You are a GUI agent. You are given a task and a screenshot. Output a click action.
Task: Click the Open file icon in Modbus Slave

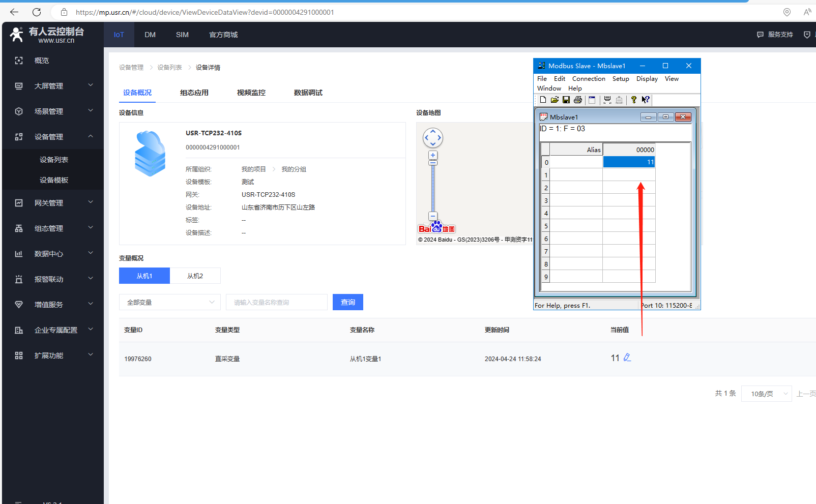click(x=555, y=100)
